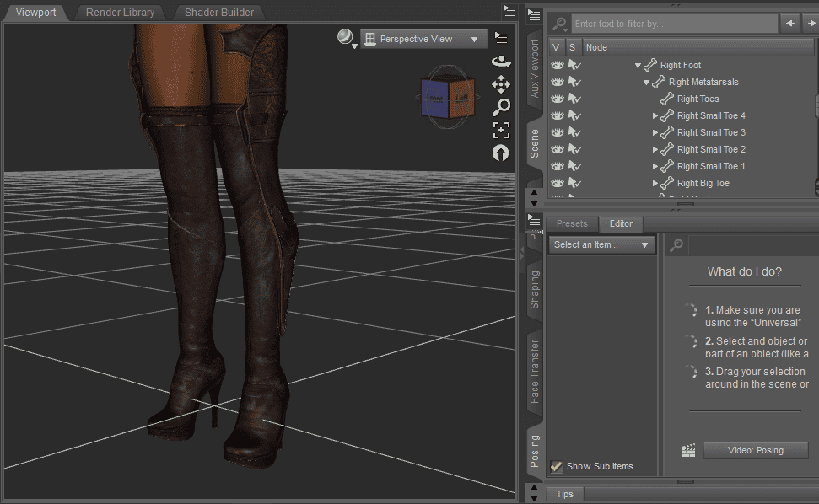Select the Pan camera control
Image resolution: width=819 pixels, height=504 pixels.
(501, 84)
